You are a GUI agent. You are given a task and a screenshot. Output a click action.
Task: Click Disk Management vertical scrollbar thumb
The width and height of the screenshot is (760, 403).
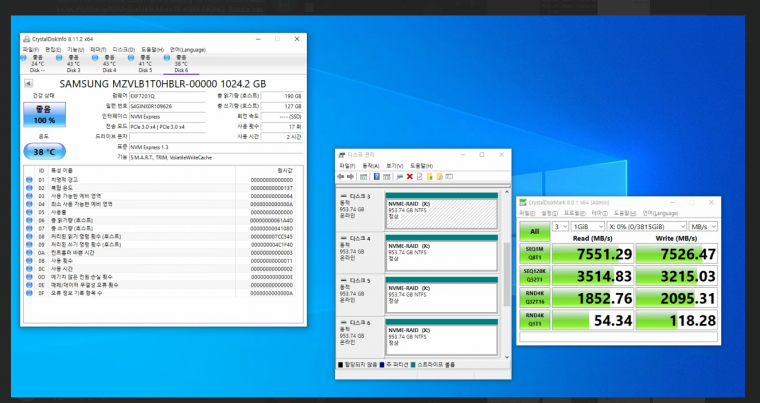pos(507,274)
